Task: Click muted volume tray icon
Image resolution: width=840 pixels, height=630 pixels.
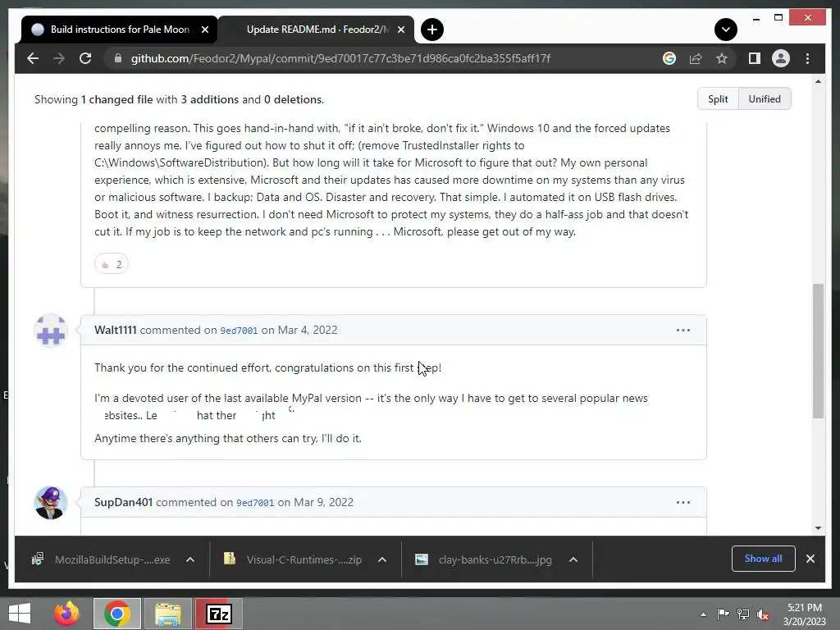Action: (x=763, y=614)
